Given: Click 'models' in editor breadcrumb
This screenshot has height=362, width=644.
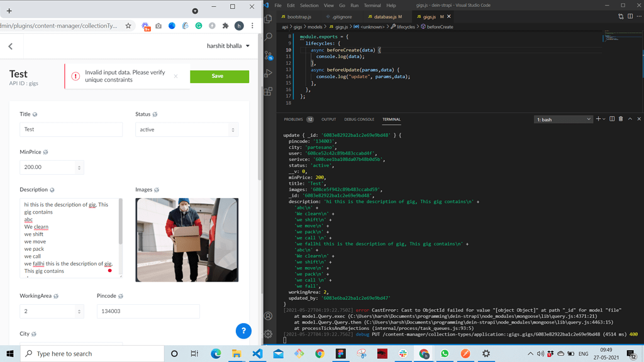Looking at the screenshot, I should click(x=315, y=26).
